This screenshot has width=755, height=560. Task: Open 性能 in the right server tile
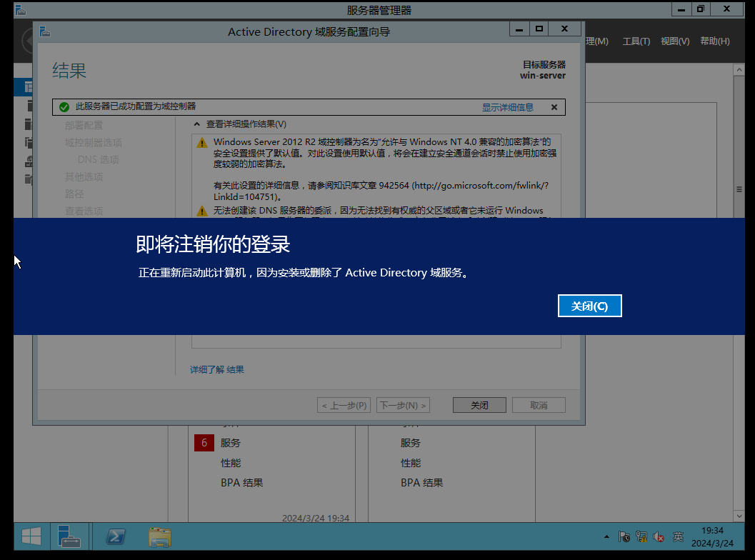[410, 463]
